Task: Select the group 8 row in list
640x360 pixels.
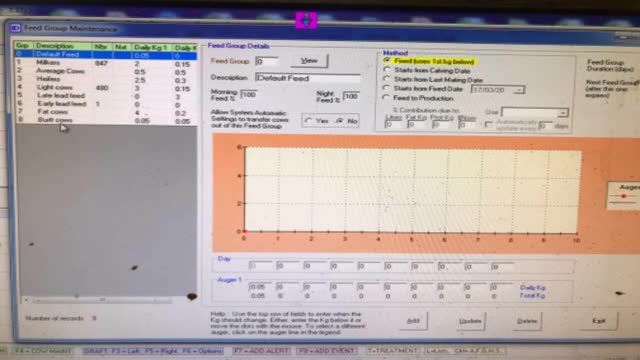Action: tap(106, 120)
